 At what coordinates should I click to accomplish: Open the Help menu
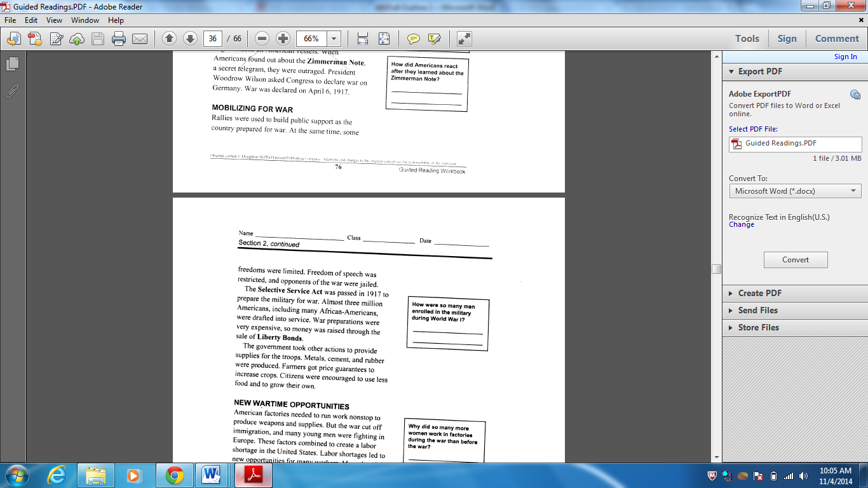[116, 20]
